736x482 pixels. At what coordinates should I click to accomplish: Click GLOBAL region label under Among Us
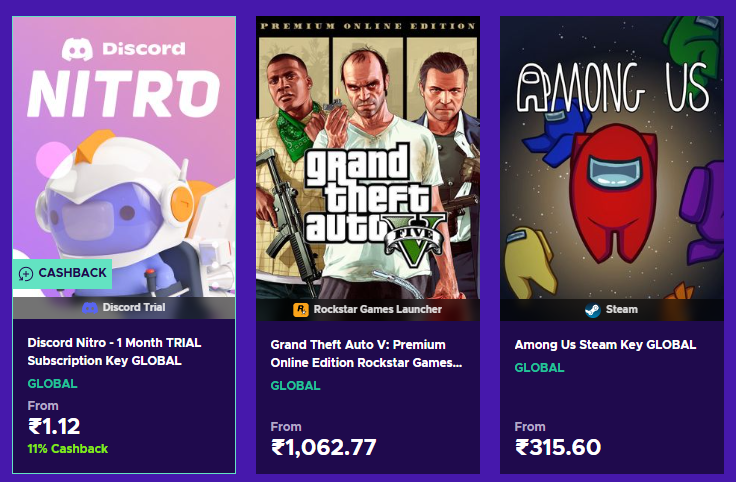[539, 368]
